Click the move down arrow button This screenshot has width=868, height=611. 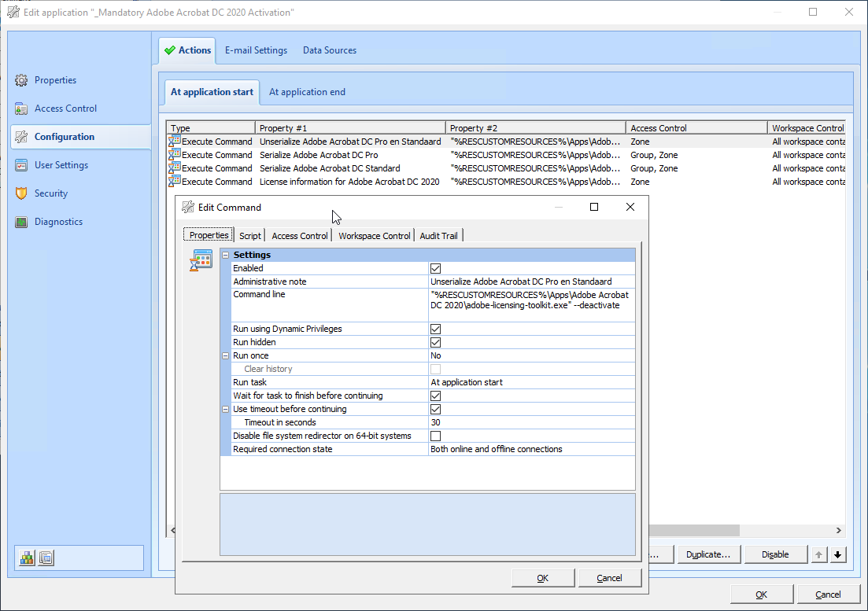[x=838, y=554]
